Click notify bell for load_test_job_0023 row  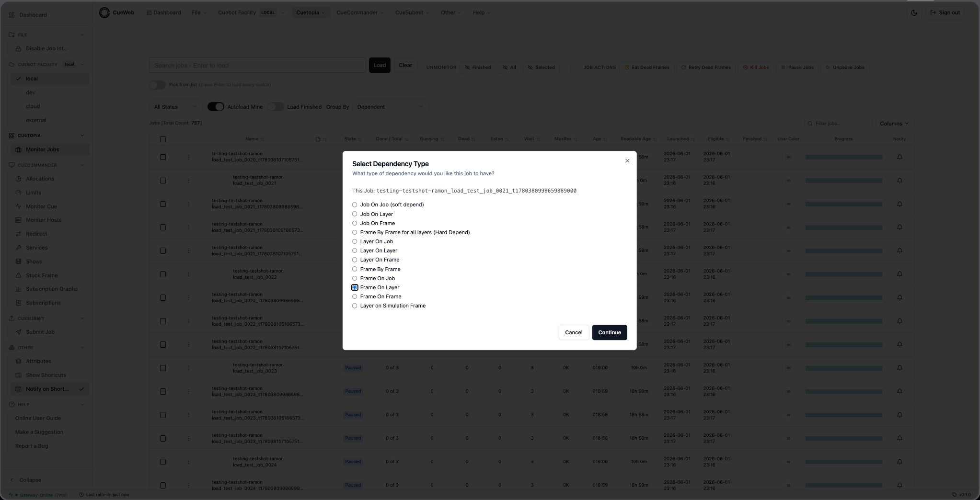pyautogui.click(x=899, y=368)
